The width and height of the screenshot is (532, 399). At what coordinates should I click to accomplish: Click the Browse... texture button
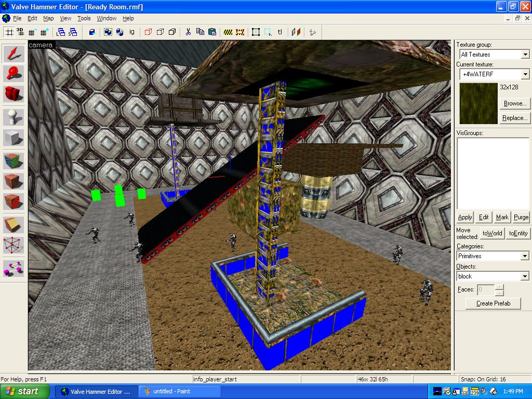[x=515, y=103]
